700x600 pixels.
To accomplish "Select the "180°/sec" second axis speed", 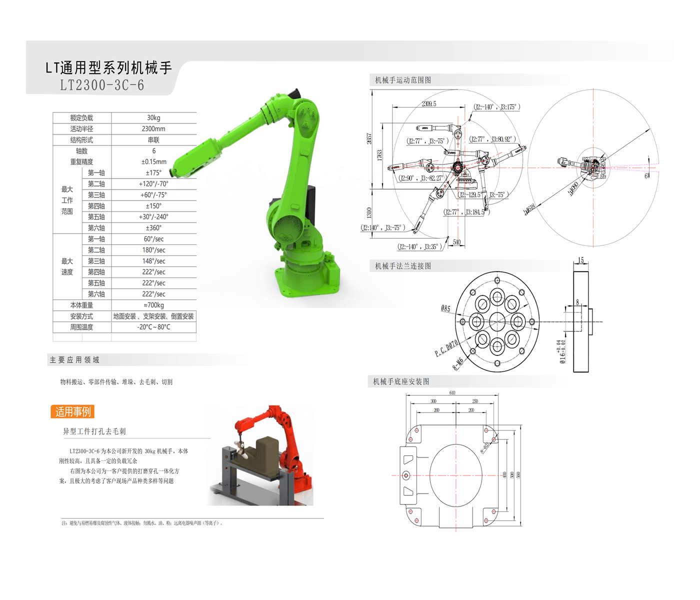I will 153,250.
